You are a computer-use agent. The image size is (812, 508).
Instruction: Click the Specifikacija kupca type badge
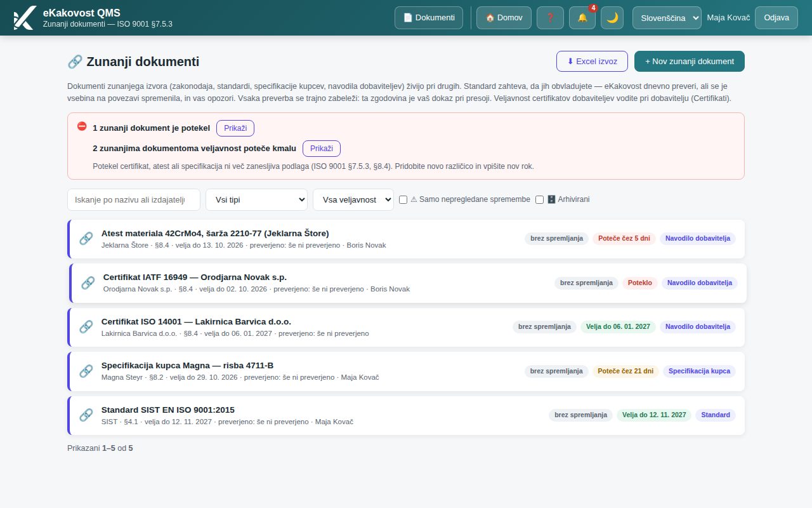[x=699, y=371]
